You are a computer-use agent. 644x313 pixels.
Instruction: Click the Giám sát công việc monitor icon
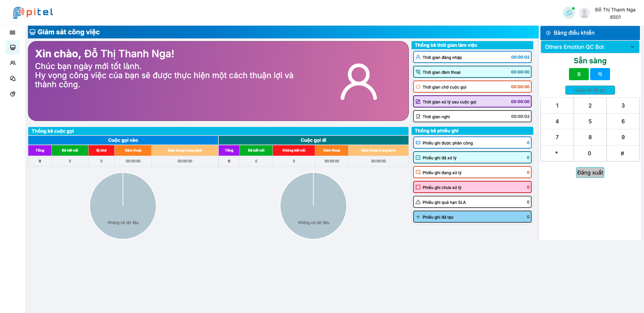32,32
